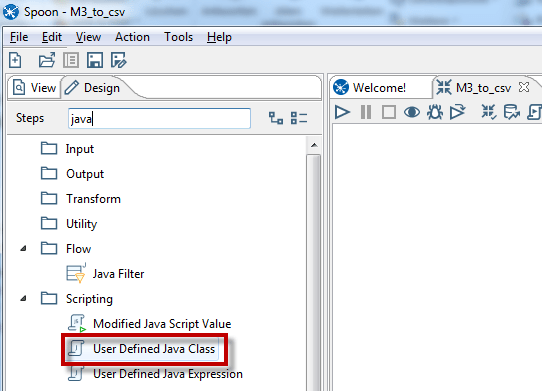
Task: Select the Utility folder
Action: click(82, 224)
